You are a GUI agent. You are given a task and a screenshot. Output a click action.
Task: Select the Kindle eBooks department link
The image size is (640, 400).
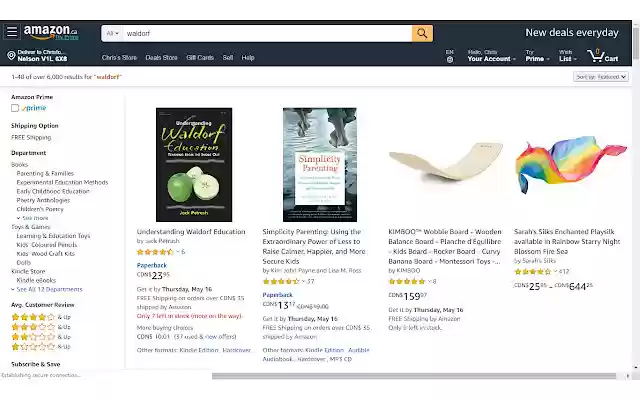point(36,280)
